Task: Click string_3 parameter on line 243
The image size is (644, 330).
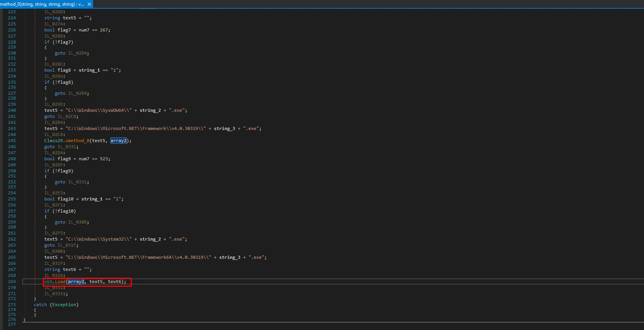Action: 225,128
